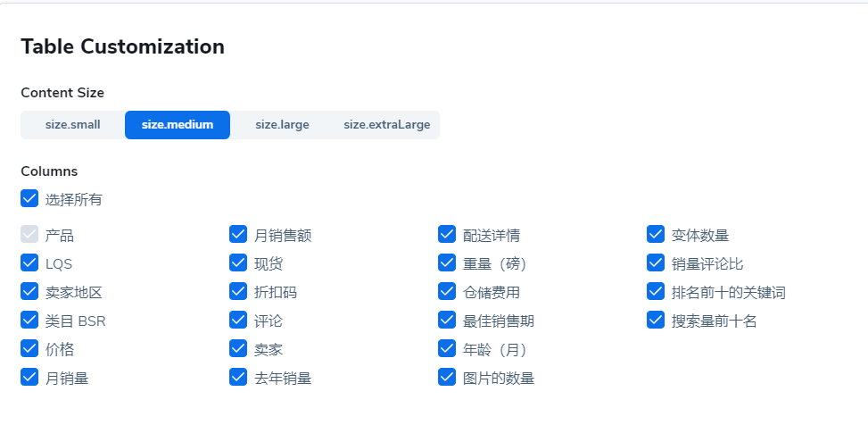
Task: Toggle the 折扣码 column
Action: (238, 291)
